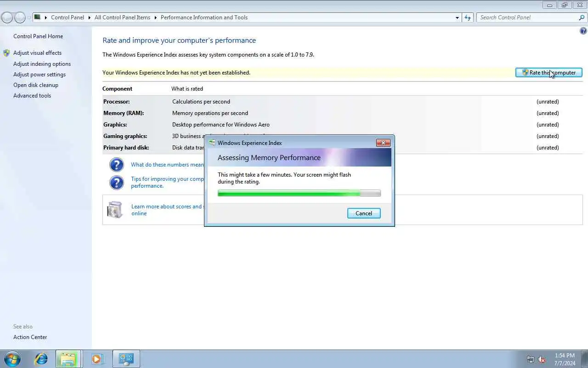Image resolution: width=588 pixels, height=368 pixels.
Task: Open the Start menu orb
Action: click(x=12, y=359)
